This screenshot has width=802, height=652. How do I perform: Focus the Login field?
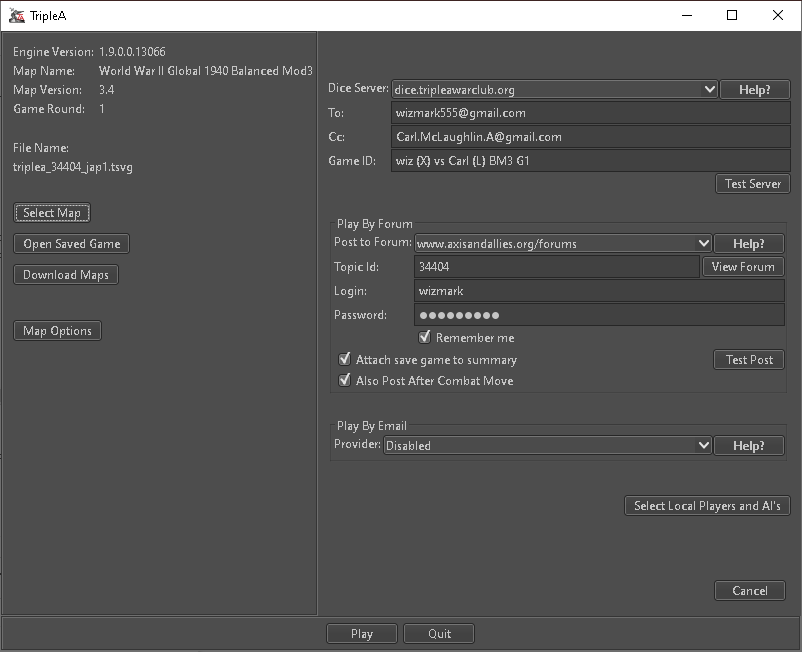(599, 291)
